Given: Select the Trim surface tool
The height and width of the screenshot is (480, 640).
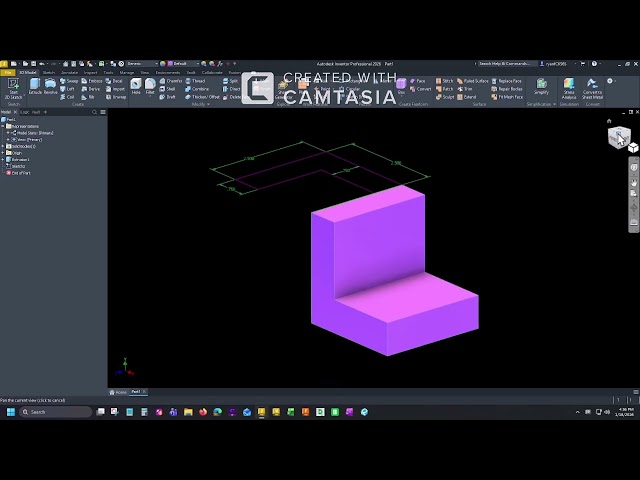Looking at the screenshot, I should (x=464, y=89).
